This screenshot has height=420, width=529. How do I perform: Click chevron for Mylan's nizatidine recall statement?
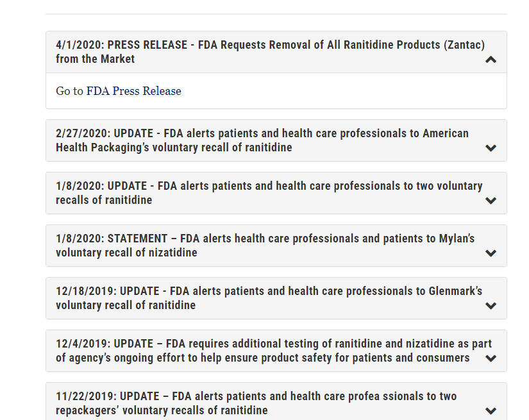tap(491, 253)
